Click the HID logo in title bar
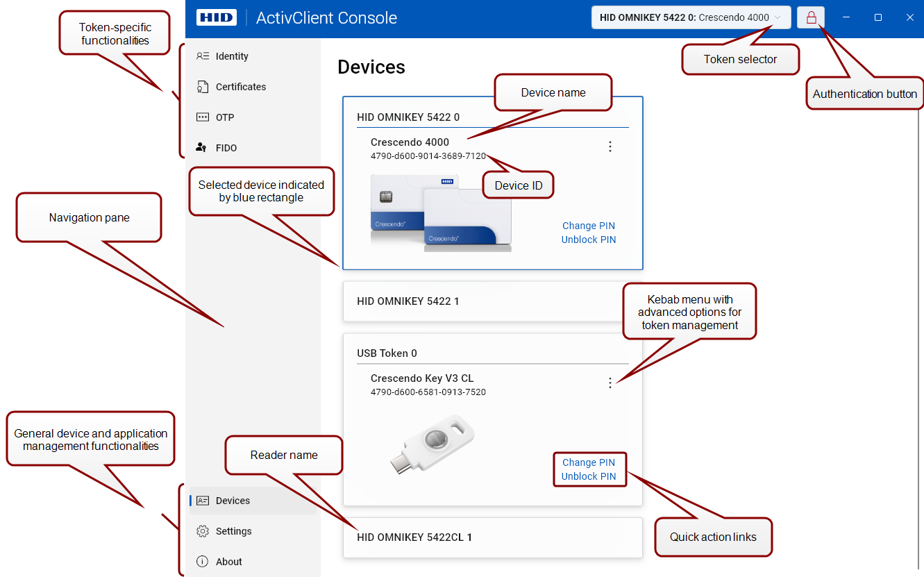Viewport: 924px width, 577px height. (217, 17)
